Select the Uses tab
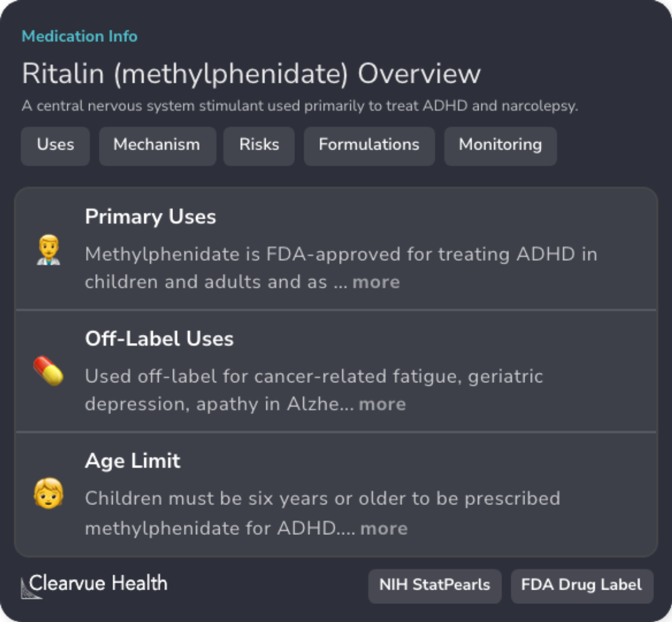 [x=55, y=145]
